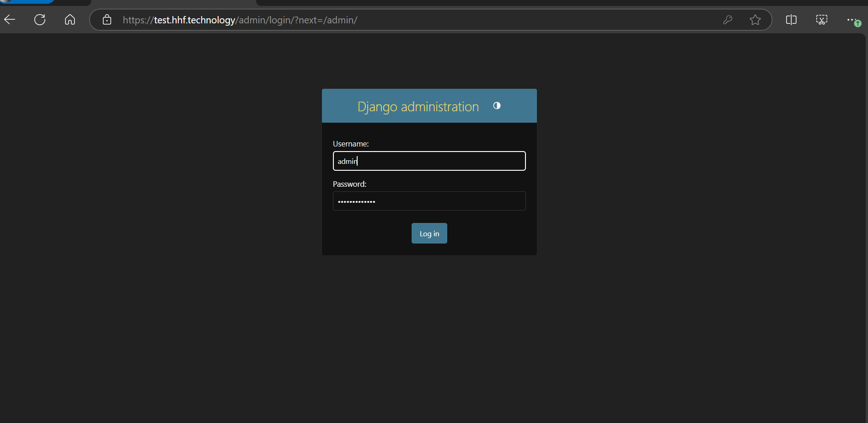Select the address bar URL

click(x=240, y=20)
